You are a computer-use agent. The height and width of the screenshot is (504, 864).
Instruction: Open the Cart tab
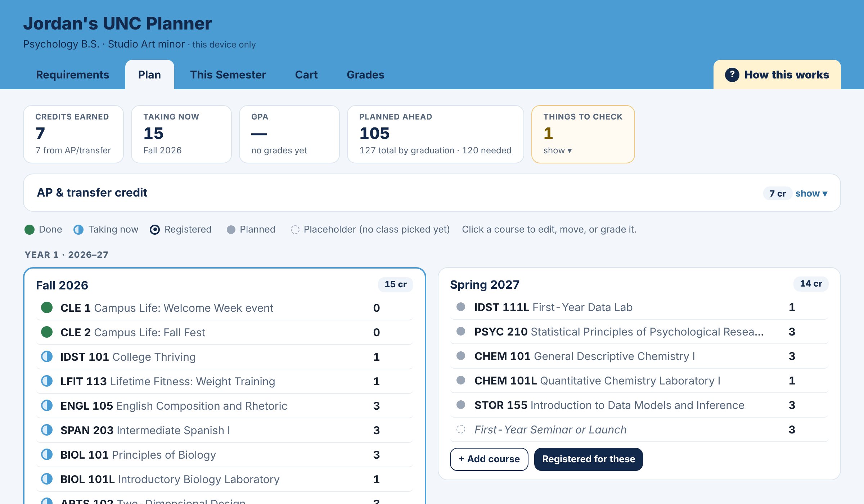(306, 75)
